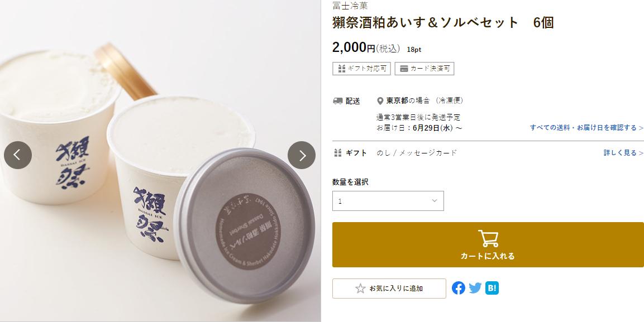Change delivery prefecture 東京都

click(x=397, y=100)
